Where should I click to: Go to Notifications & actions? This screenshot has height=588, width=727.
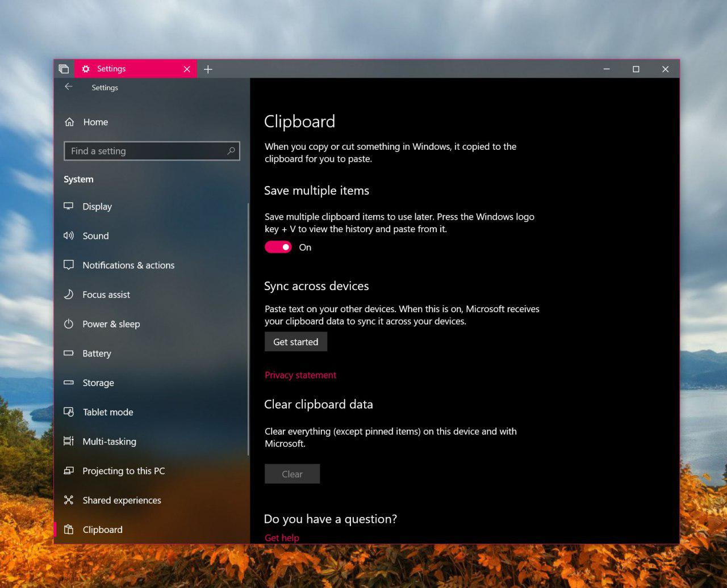click(128, 265)
